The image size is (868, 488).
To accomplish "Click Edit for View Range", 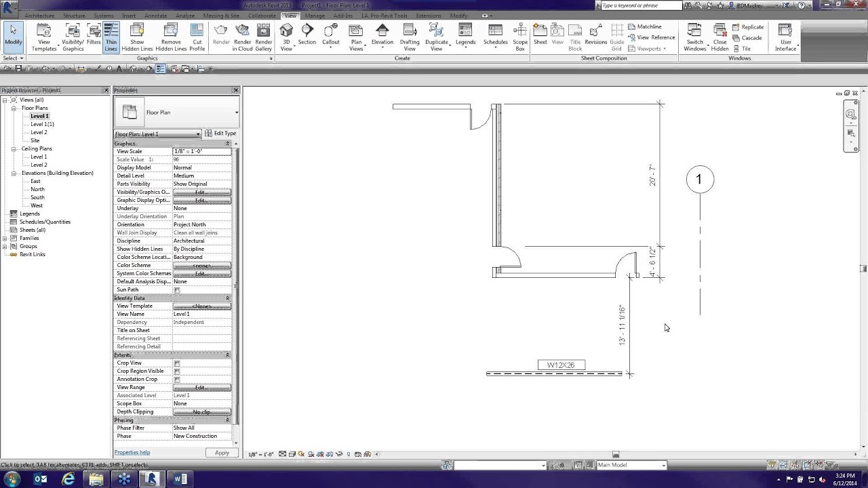I will pyautogui.click(x=202, y=388).
